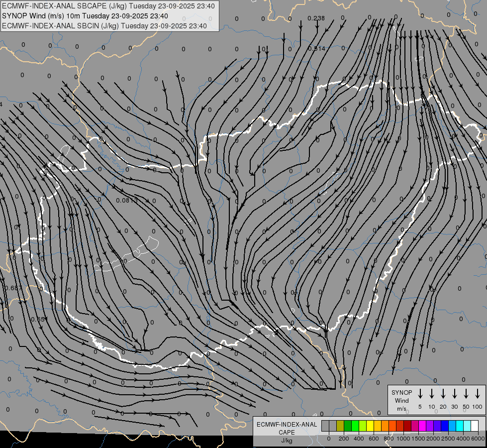Viewport: 487px width, 448px height.
Task: Click the ECMWF-INDEX-ANAL SBCIN title line
Action: 104,25
